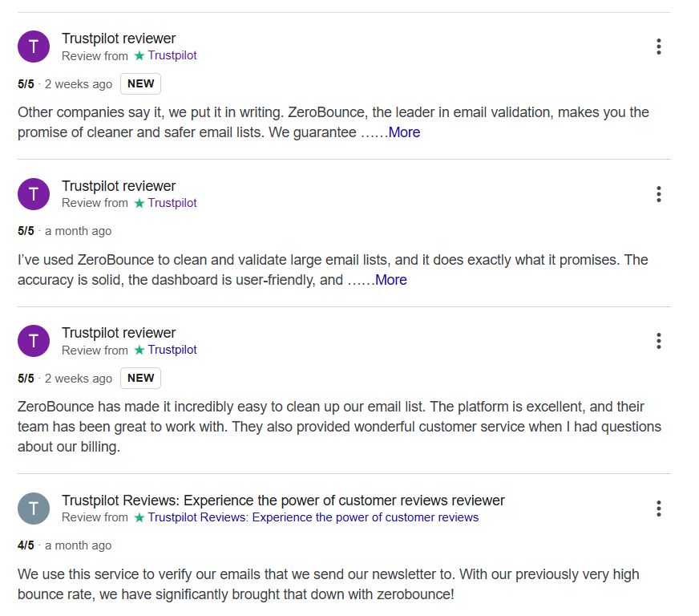Open Trustpilot source link on third review
The image size is (699, 616).
tap(172, 350)
